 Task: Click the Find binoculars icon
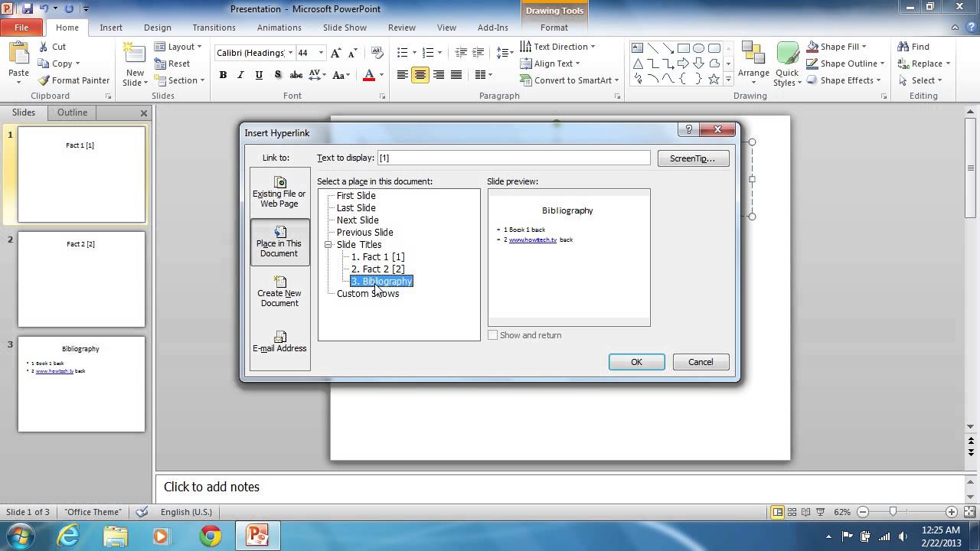click(x=903, y=47)
